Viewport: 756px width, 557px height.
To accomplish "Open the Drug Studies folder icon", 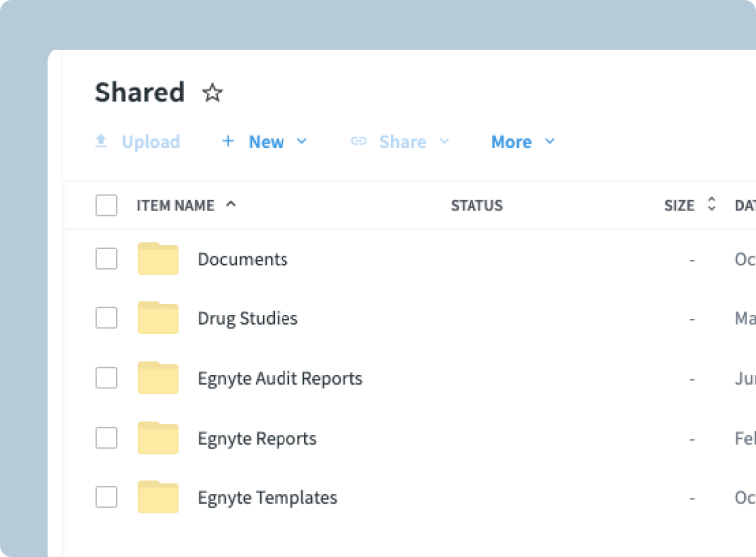I will 158,318.
